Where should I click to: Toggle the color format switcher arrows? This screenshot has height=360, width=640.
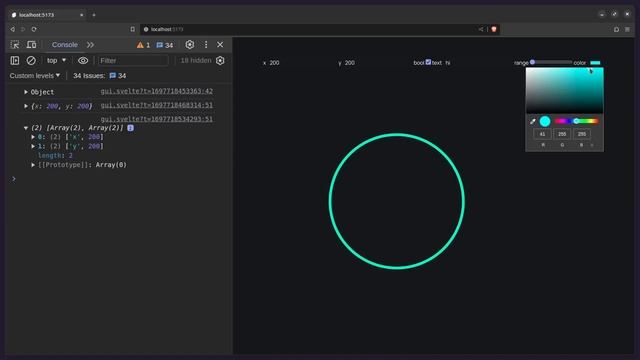click(x=592, y=145)
